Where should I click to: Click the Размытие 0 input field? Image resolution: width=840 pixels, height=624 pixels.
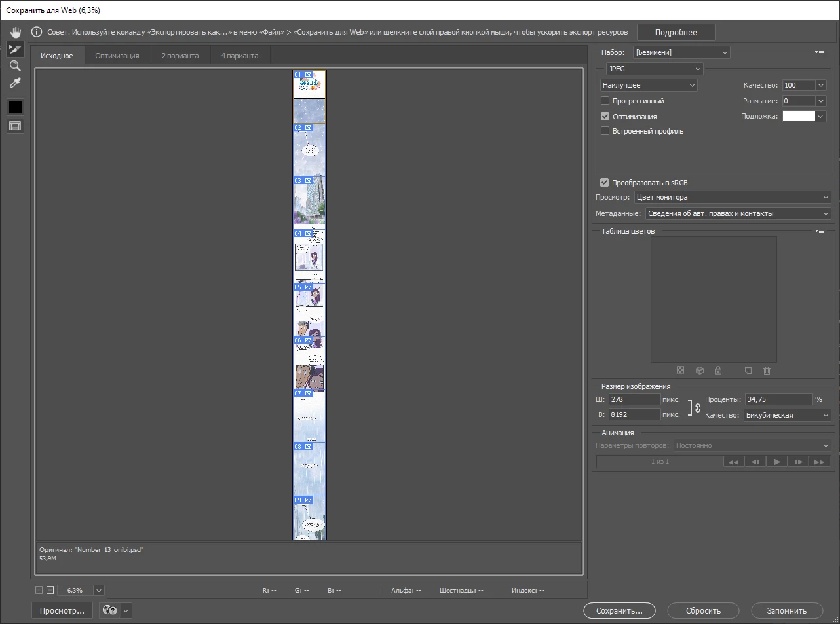coord(799,101)
